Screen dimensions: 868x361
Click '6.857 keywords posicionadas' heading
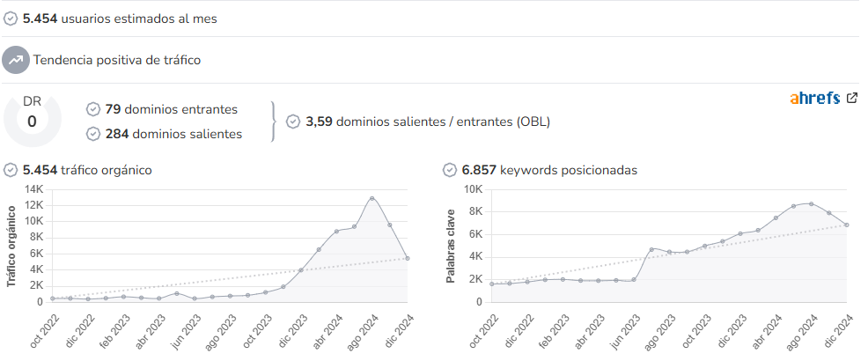[549, 170]
